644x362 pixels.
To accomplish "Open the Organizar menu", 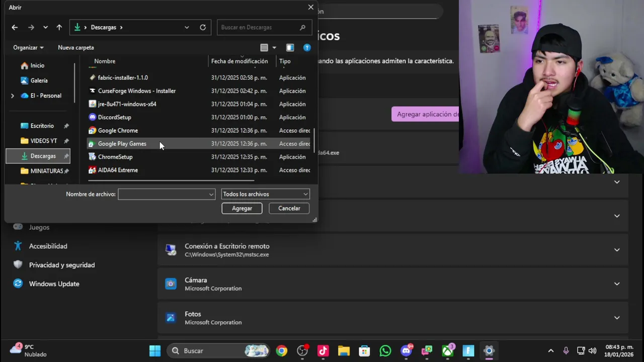I will click(x=28, y=47).
